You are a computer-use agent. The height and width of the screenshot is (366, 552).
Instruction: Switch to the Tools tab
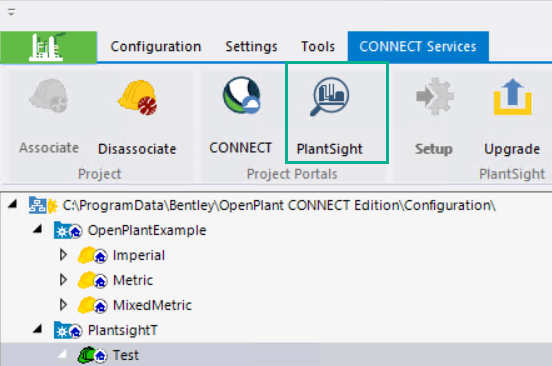(x=318, y=47)
